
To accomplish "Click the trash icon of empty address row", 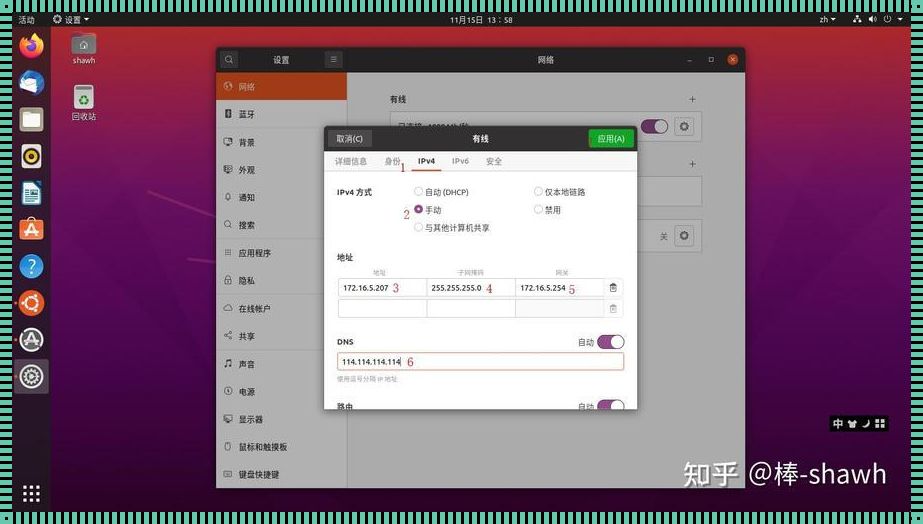I will [x=613, y=309].
